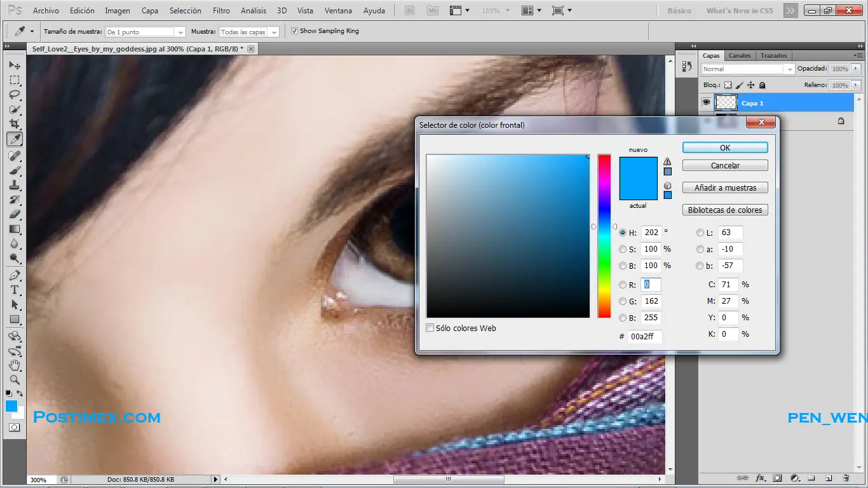Select the Zoom tool

coord(15,380)
